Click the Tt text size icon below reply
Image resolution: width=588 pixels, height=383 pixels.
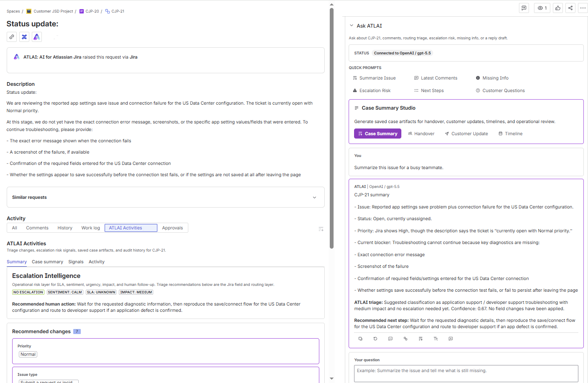tap(436, 339)
